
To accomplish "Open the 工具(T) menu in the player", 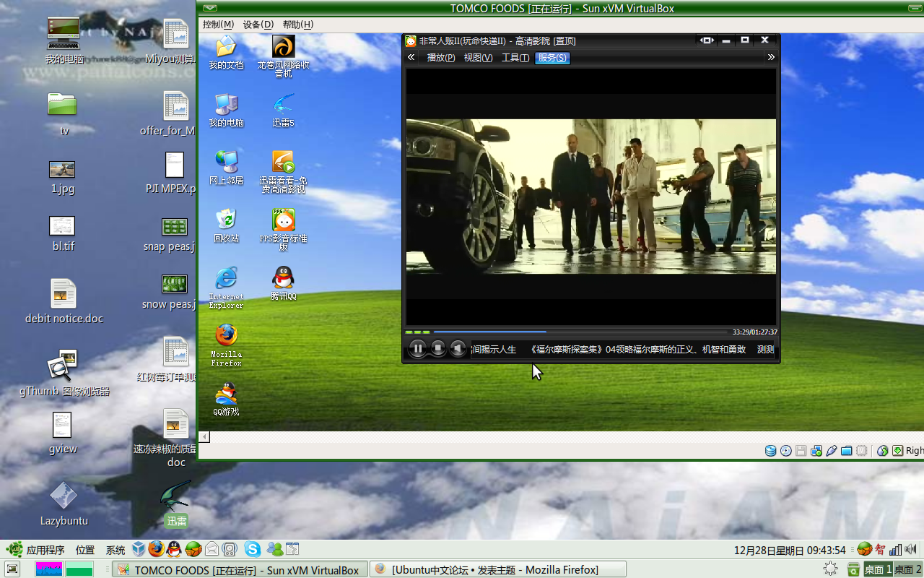I will (515, 58).
